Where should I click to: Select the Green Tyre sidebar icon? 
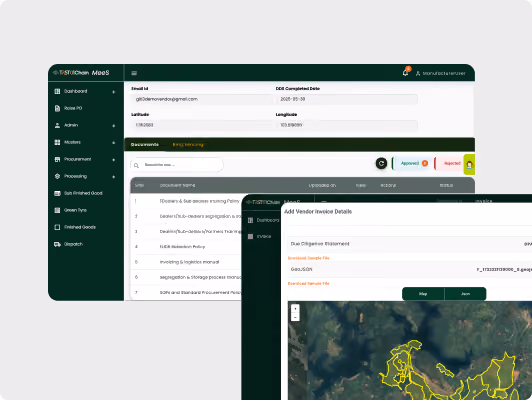coord(57,210)
